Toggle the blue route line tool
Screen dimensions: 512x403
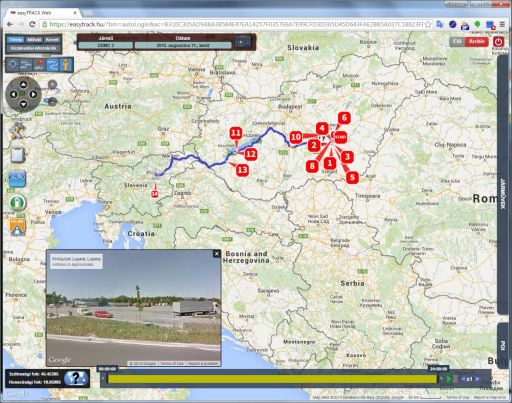52,65
